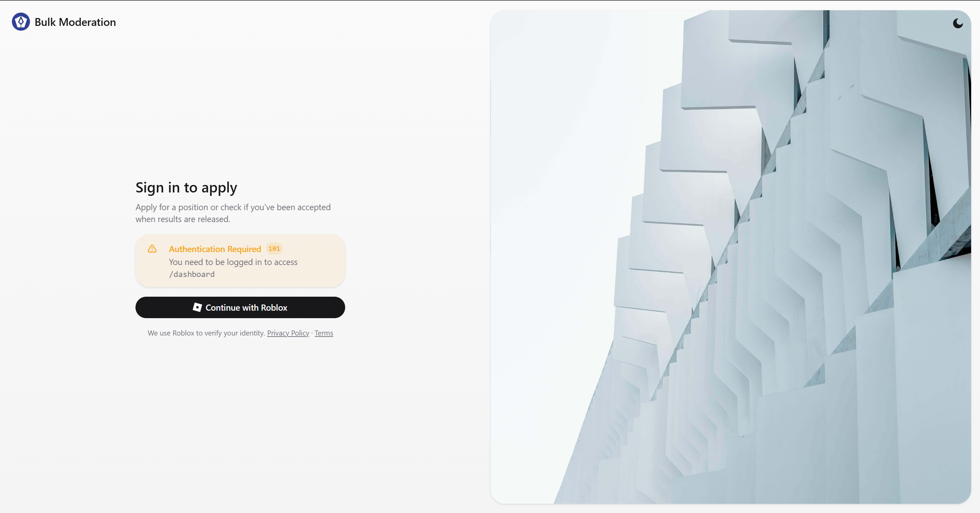Open the Terms link
The image size is (980, 513).
[324, 333]
